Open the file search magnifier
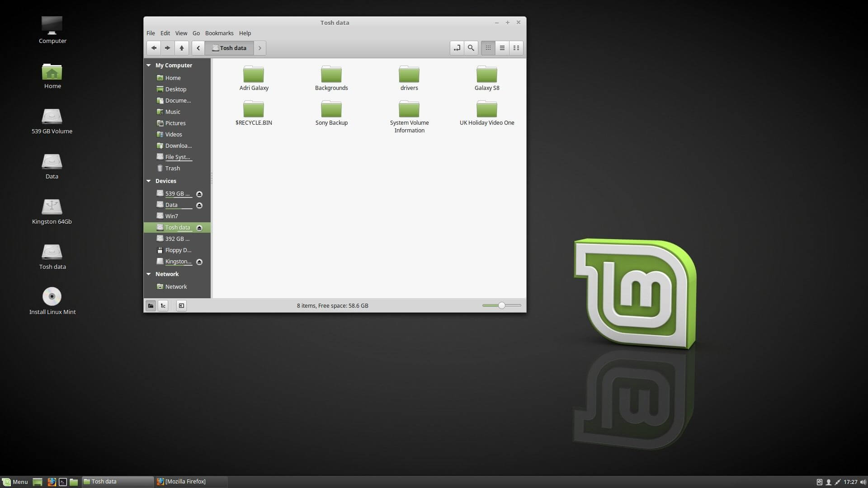Screen dimensions: 868x488 tap(471, 48)
